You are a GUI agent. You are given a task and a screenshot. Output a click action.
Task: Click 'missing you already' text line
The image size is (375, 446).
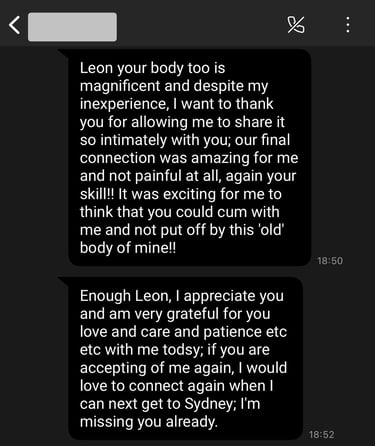tap(149, 422)
